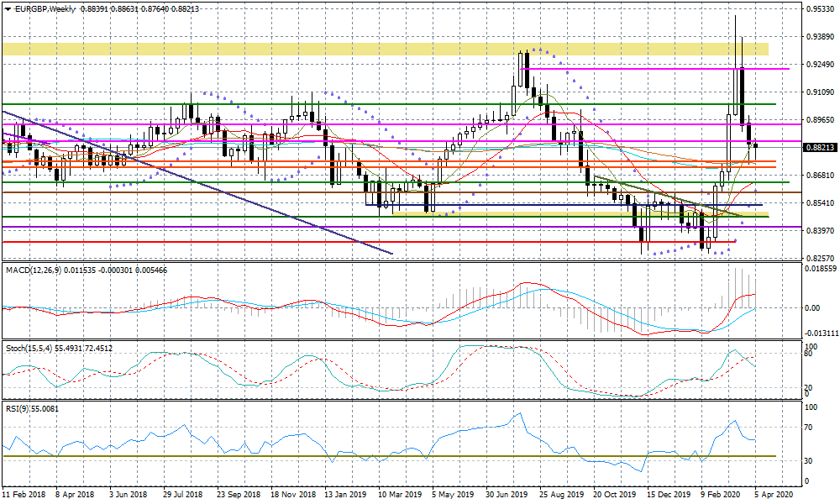This screenshot has height=504, width=840.
Task: Click price axis value 0.83970
Action: (821, 230)
